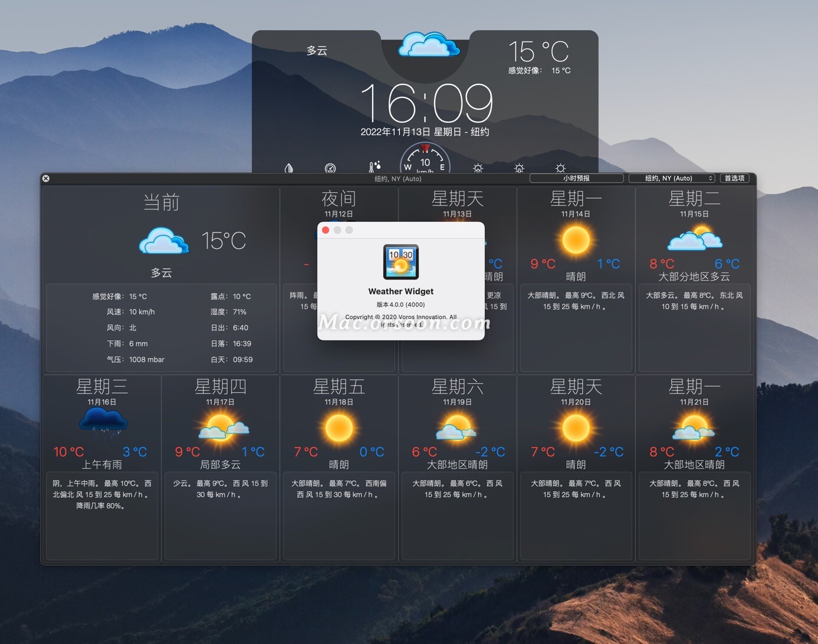Click the 星期三 heading

pyautogui.click(x=102, y=387)
